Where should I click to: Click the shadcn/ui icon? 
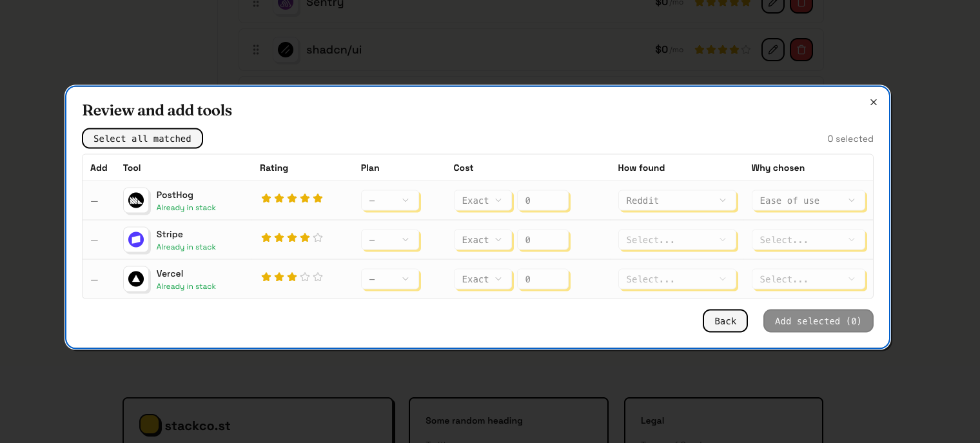click(x=286, y=50)
